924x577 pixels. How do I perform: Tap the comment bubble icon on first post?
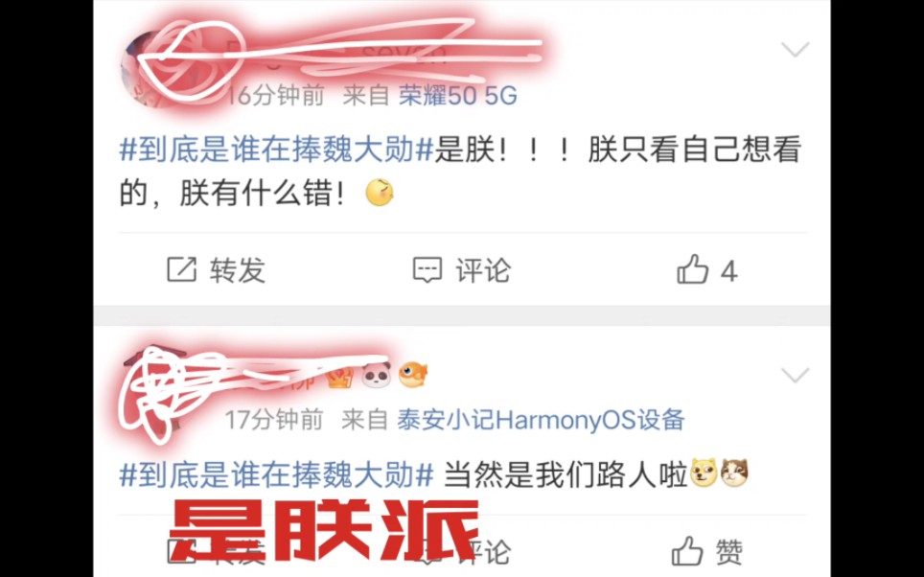427,270
